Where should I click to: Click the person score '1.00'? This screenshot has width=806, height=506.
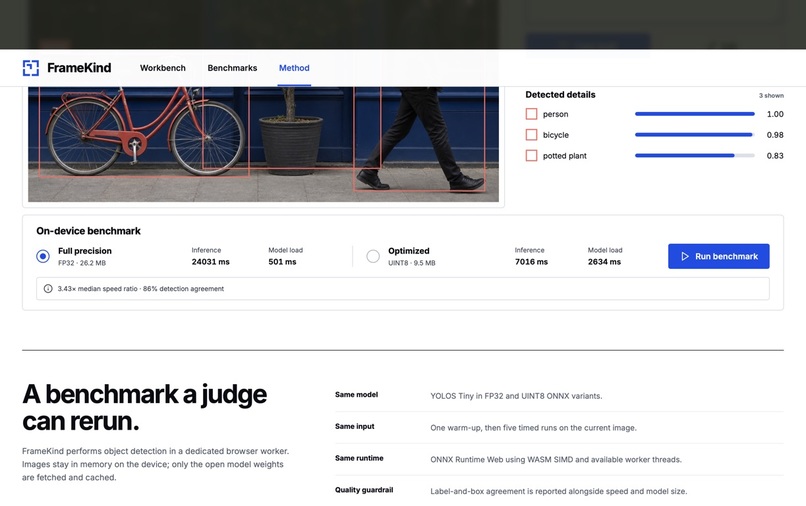(775, 114)
